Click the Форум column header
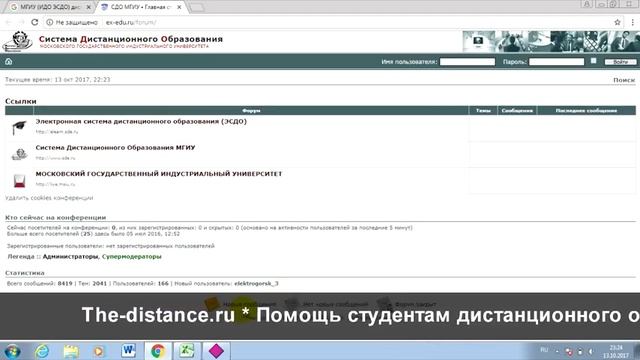 tap(251, 110)
